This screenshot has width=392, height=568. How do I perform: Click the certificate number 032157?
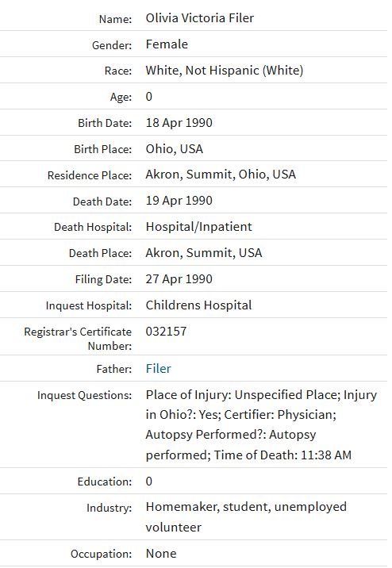(166, 331)
